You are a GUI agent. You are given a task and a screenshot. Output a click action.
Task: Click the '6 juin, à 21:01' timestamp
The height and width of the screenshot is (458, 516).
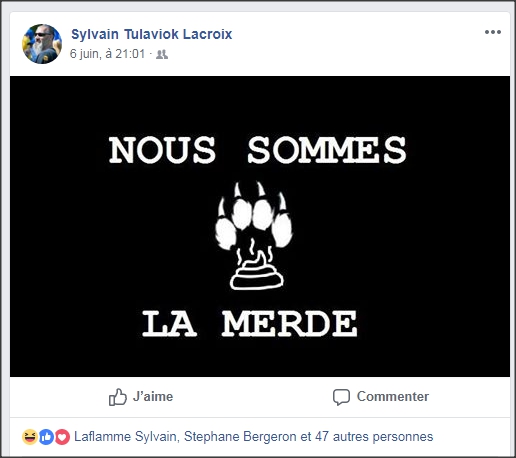point(107,54)
